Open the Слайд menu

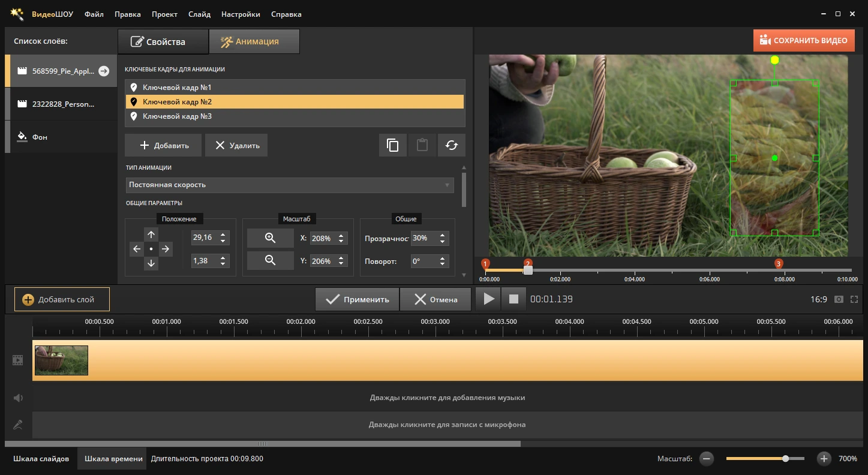tap(199, 14)
